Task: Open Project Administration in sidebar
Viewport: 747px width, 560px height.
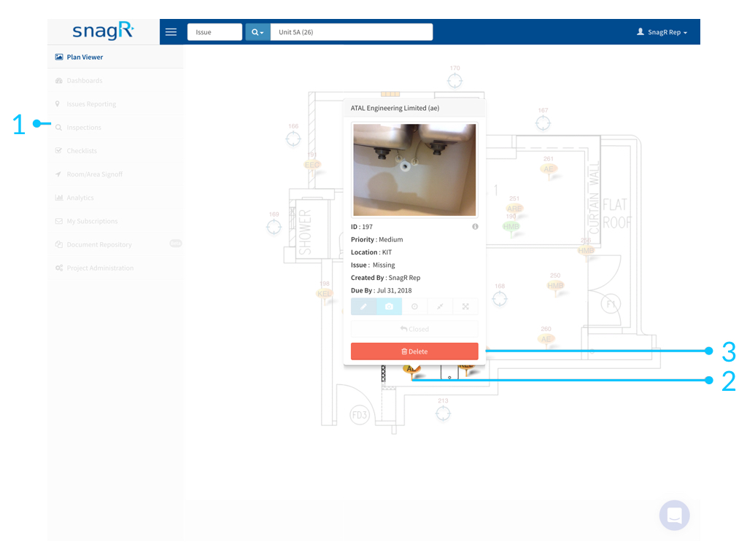Action: (x=115, y=268)
